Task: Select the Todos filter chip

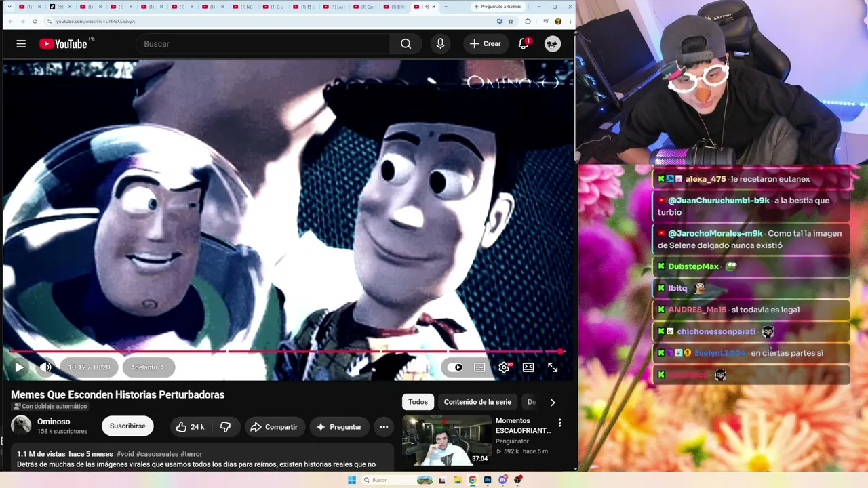Action: 418,402
